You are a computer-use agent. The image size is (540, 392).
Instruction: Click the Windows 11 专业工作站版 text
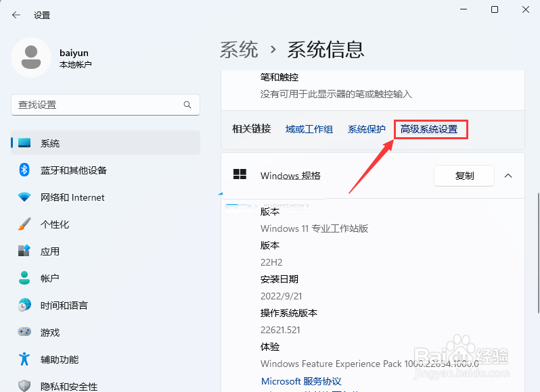pyautogui.click(x=315, y=228)
